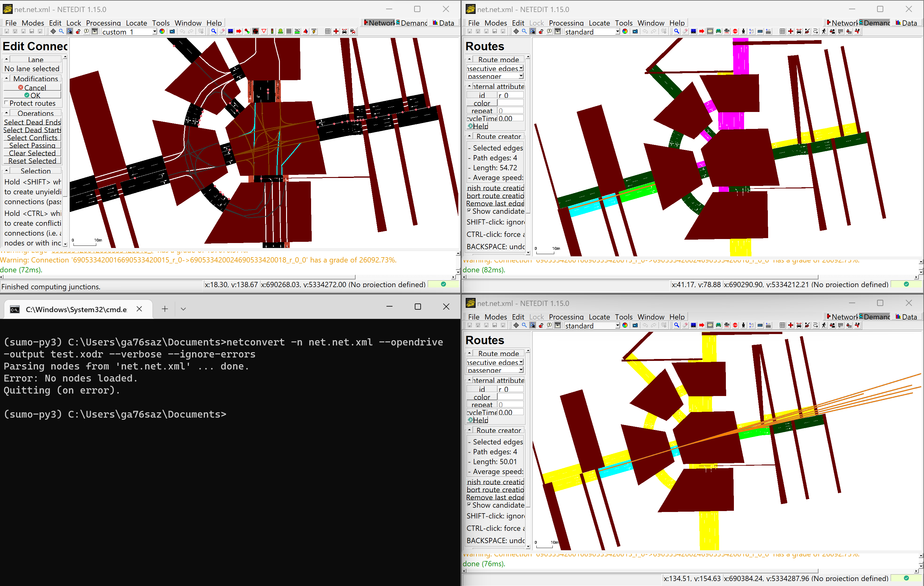Select Person mode in the bottom-right NETEDIT window

744,325
